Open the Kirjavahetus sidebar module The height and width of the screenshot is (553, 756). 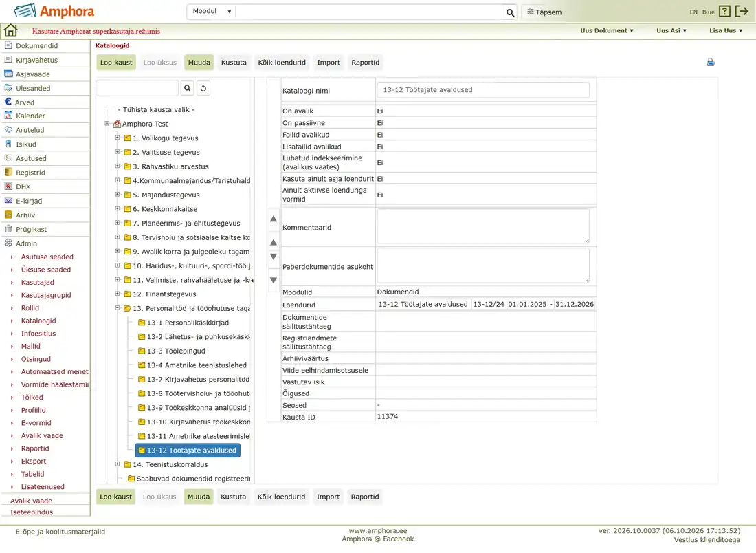pyautogui.click(x=36, y=60)
